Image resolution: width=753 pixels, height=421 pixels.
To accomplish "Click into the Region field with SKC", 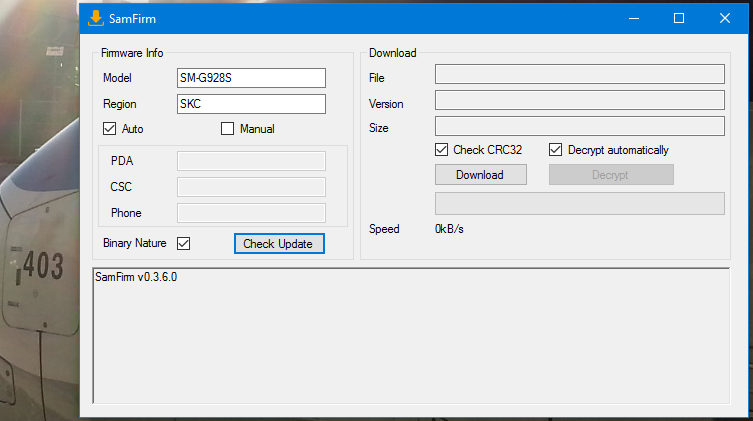I will click(x=251, y=104).
